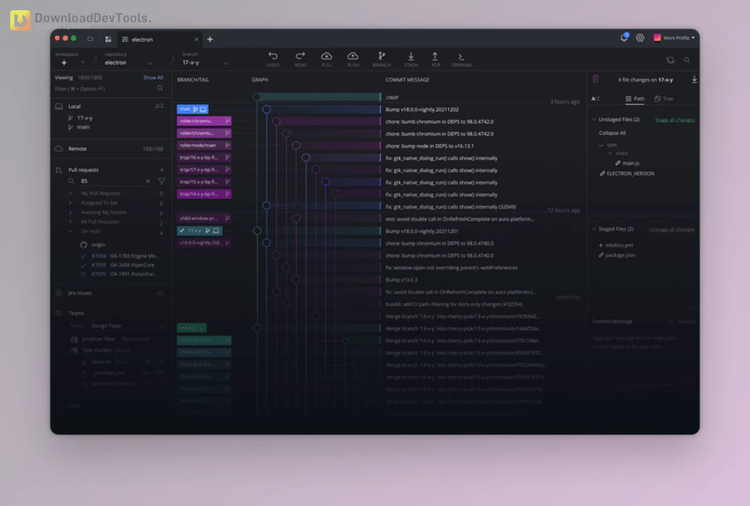Click the commit message text area
Screen dimensions: 750x506
(642, 342)
